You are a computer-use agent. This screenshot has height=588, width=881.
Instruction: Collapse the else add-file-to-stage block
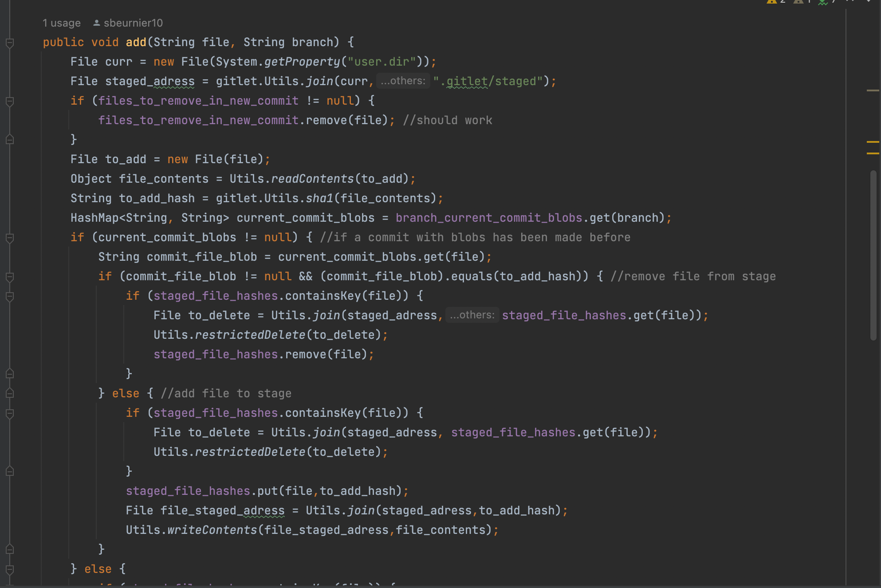10,393
